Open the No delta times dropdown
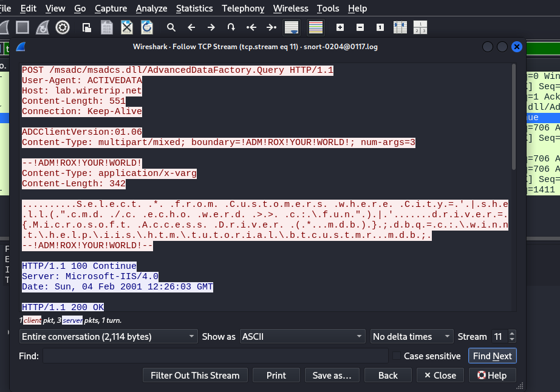The image size is (560, 392). 412,337
